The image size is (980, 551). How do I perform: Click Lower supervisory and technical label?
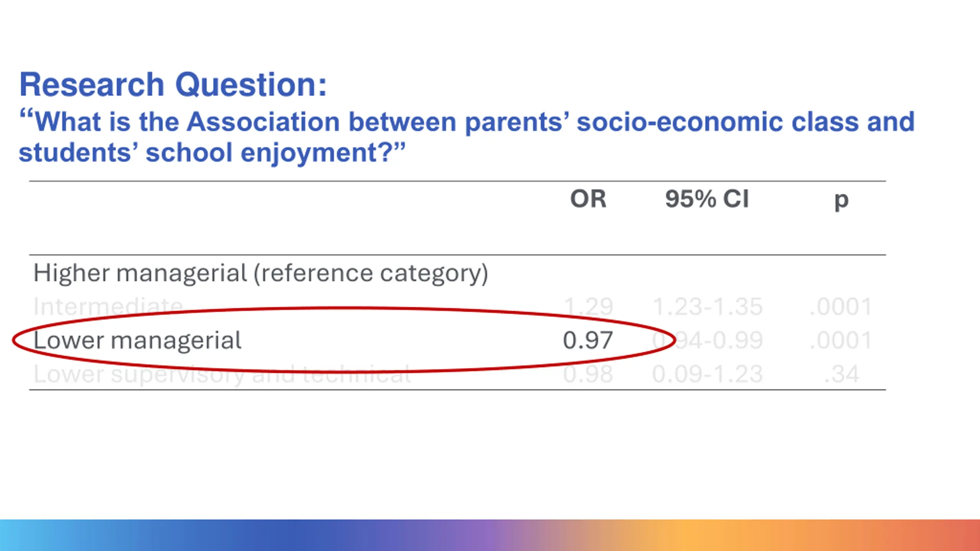[x=222, y=374]
